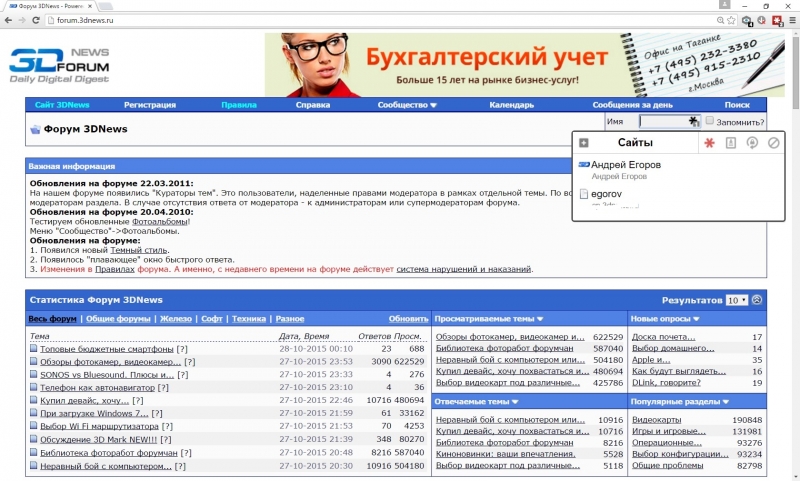Click the folder icon beside Форум 3DNews
Image resolution: width=800 pixels, height=481 pixels.
(x=35, y=130)
